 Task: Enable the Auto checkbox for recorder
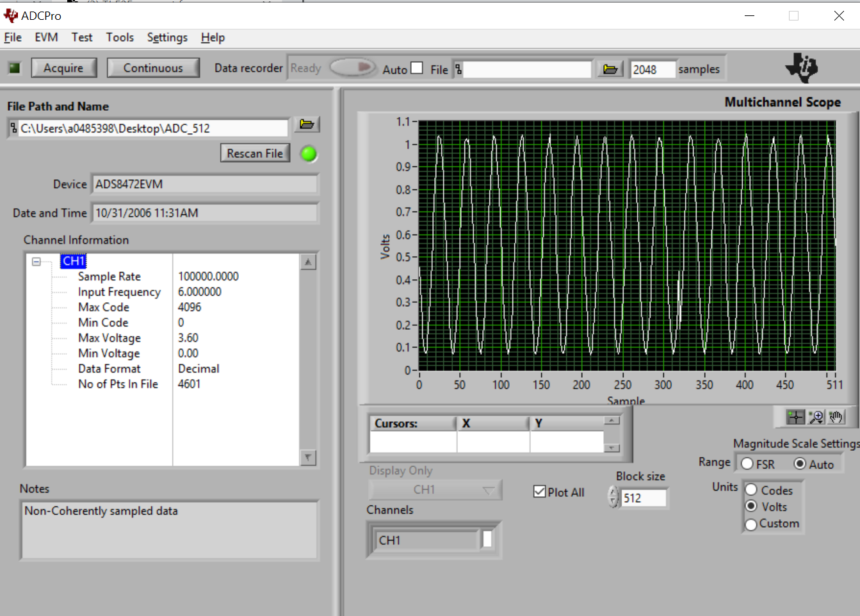click(x=417, y=68)
